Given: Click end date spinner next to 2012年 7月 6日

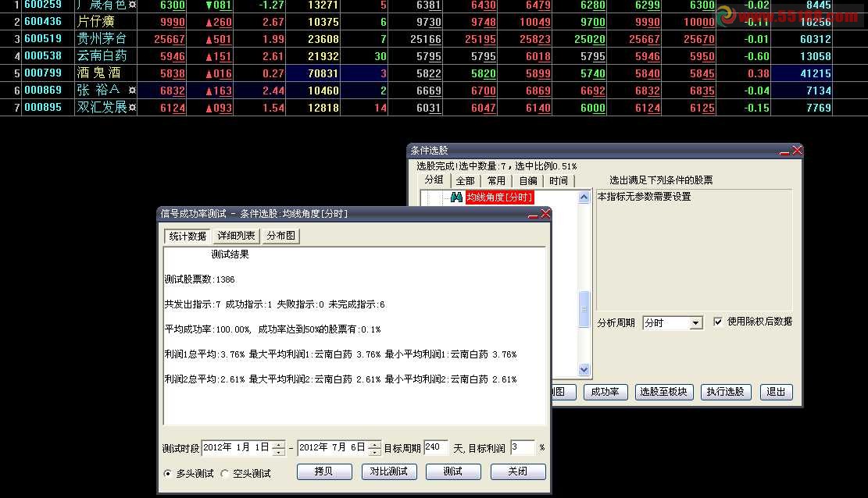Looking at the screenshot, I should [x=375, y=447].
